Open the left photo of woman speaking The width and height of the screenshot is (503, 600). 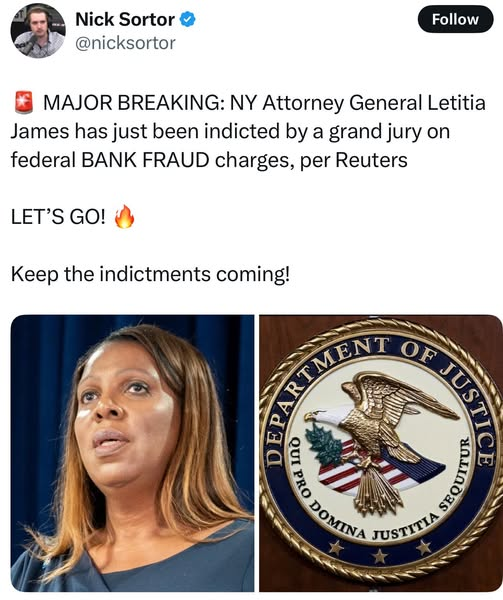[132, 453]
